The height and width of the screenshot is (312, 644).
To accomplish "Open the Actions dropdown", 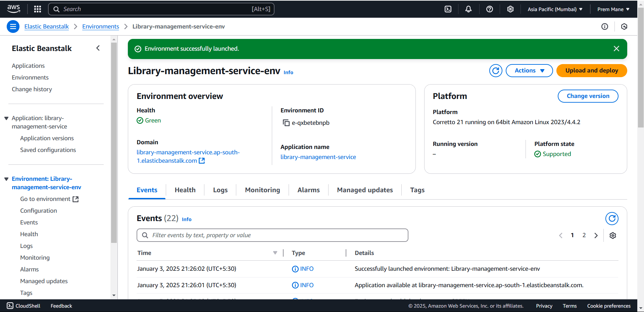I will [529, 70].
